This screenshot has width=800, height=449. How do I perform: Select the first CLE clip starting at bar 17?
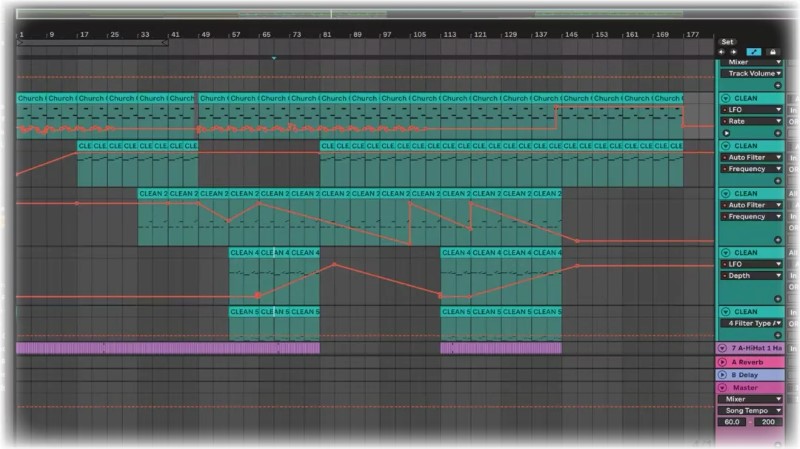(x=85, y=146)
